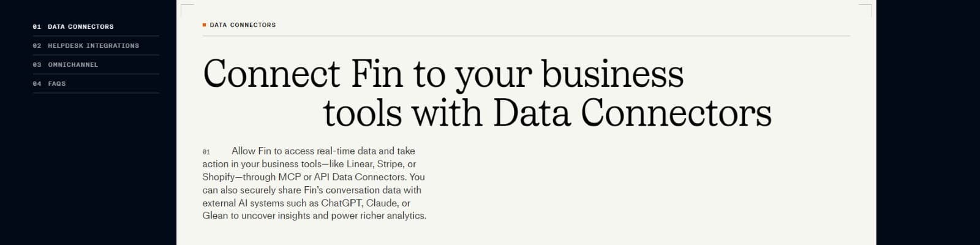Click the 03 number in the sidebar
This screenshot has height=245, width=980.
pos(37,65)
